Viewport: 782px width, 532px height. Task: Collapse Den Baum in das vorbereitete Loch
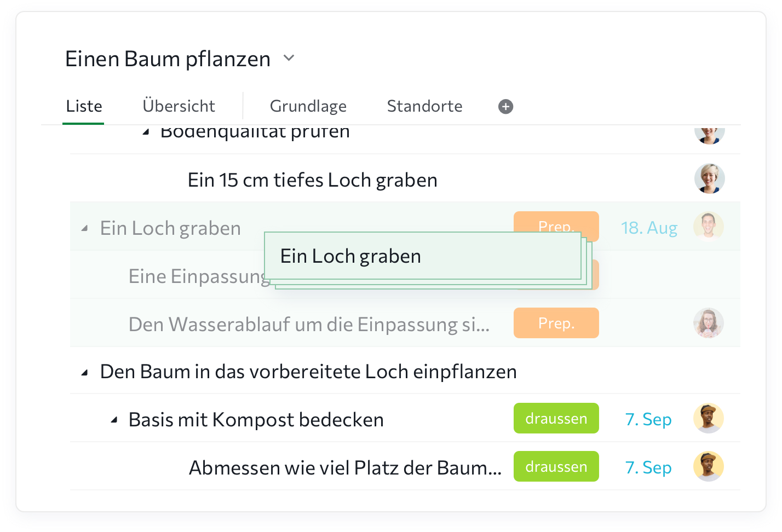tap(84, 373)
